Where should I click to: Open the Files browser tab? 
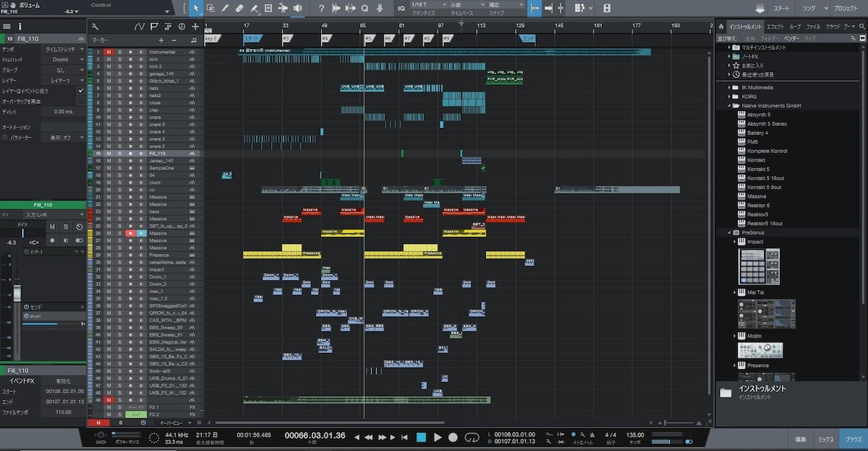[x=813, y=26]
